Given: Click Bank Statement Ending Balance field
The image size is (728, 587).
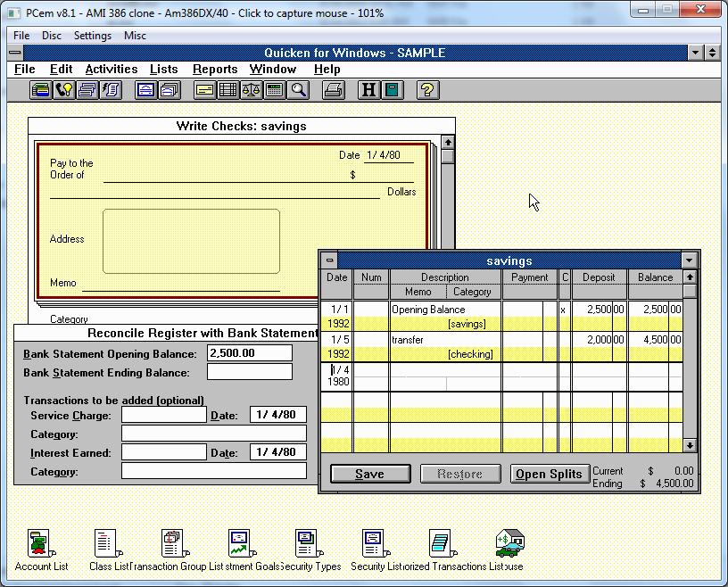Looking at the screenshot, I should click(250, 372).
